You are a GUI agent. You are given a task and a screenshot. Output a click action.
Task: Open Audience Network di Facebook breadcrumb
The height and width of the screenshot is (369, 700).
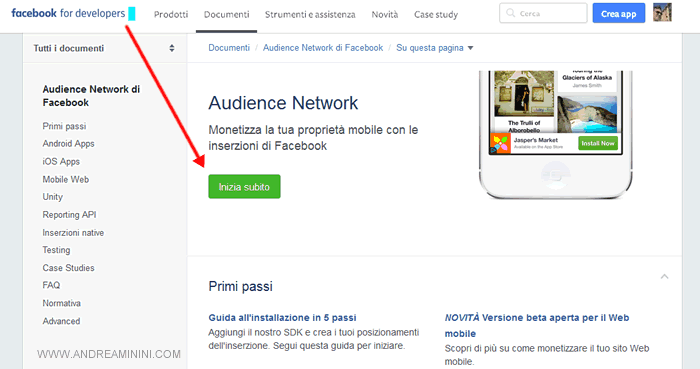pos(323,48)
